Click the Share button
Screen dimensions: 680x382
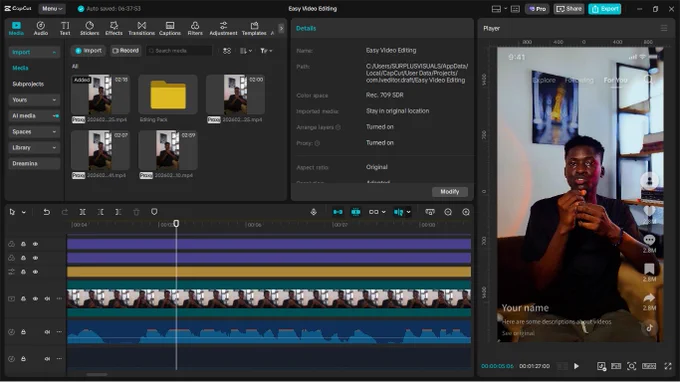[x=569, y=9]
